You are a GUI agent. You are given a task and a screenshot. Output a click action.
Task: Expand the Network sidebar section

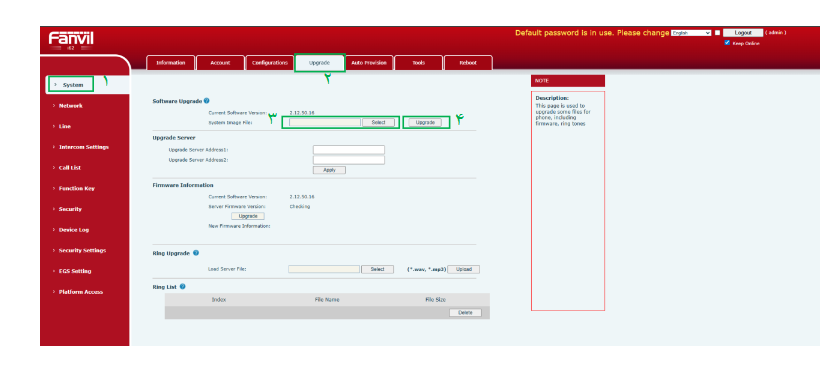click(70, 106)
